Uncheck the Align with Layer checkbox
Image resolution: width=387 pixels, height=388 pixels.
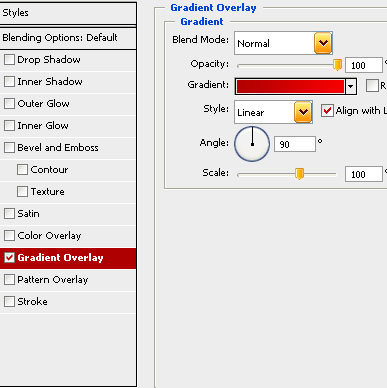327,110
